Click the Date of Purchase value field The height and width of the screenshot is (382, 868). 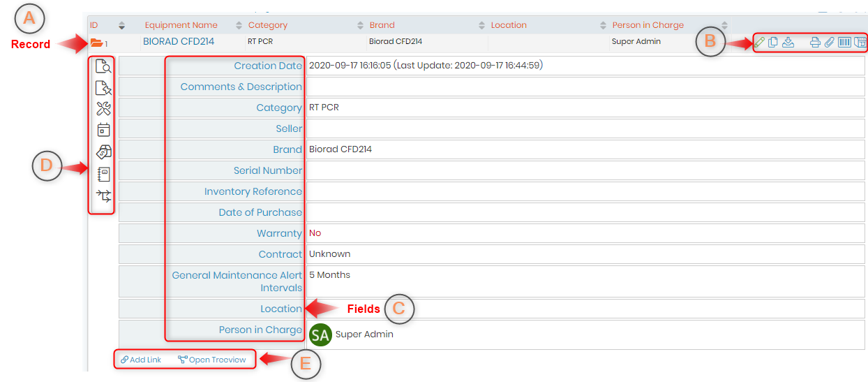pyautogui.click(x=585, y=212)
